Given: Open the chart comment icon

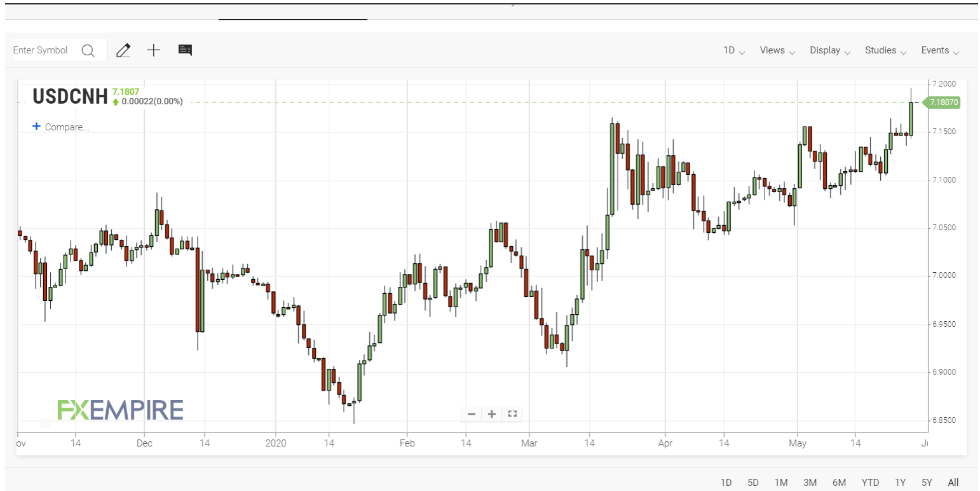Looking at the screenshot, I should (185, 50).
